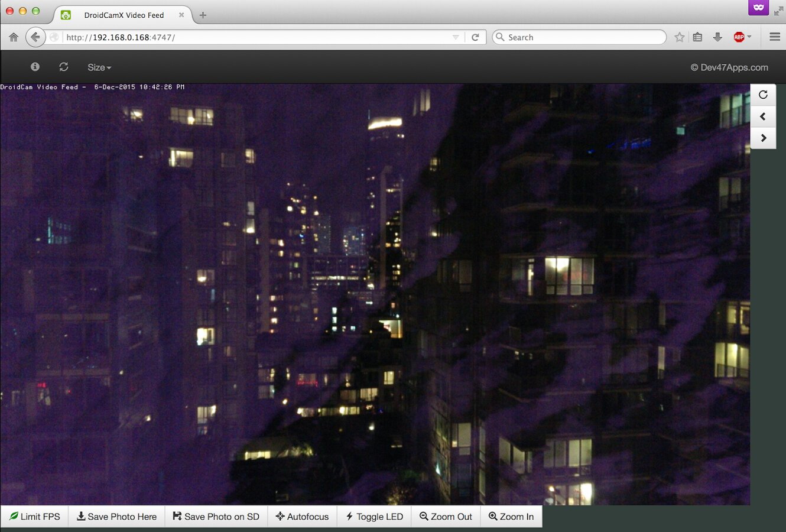Open the browser hamburger menu
Image resolution: width=786 pixels, height=532 pixels.
tap(775, 37)
